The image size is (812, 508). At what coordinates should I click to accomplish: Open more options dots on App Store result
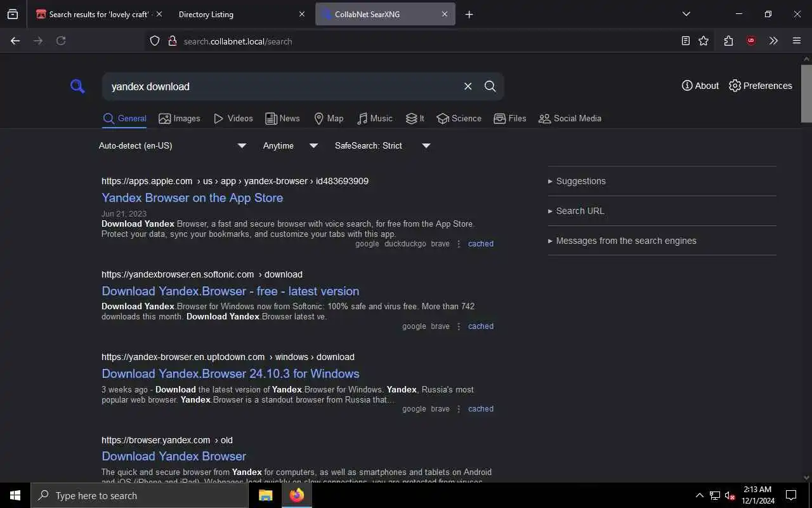pos(459,244)
